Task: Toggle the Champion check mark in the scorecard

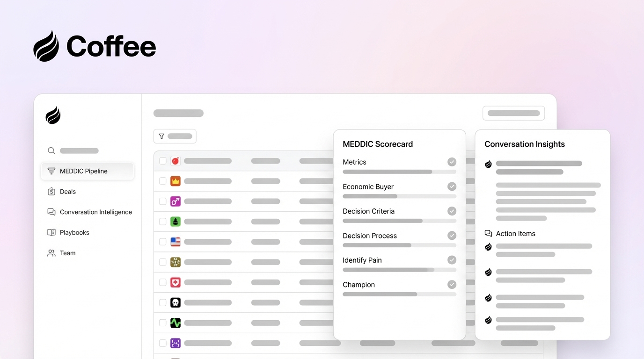Action: coord(452,284)
